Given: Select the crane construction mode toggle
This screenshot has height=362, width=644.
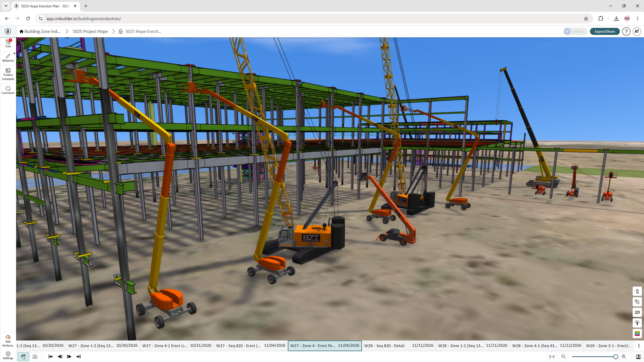Looking at the screenshot, I should pos(23,356).
